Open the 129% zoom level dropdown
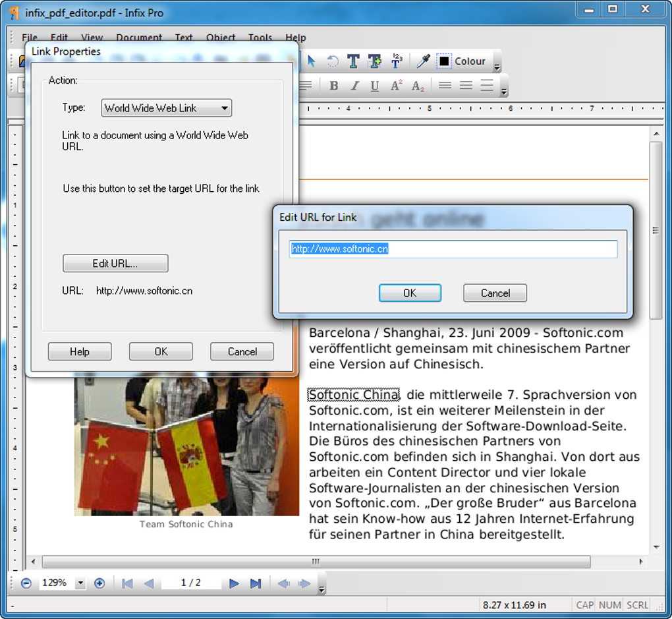Image resolution: width=672 pixels, height=619 pixels. (x=80, y=583)
